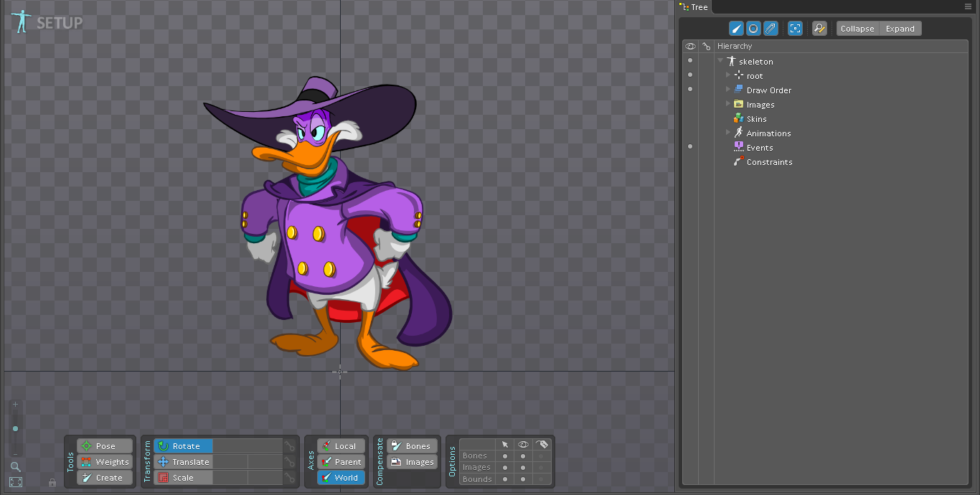This screenshot has width=980, height=495.
Task: Select the Weights tool
Action: tap(105, 462)
